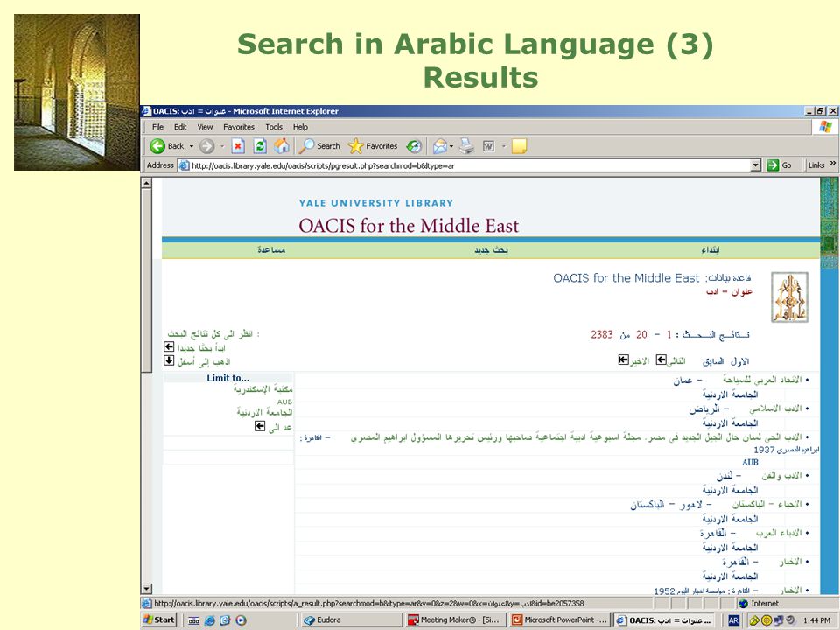The image size is (840, 630).
Task: Click the ابدأ بحثا جديدا arrow icon
Action: [169, 347]
